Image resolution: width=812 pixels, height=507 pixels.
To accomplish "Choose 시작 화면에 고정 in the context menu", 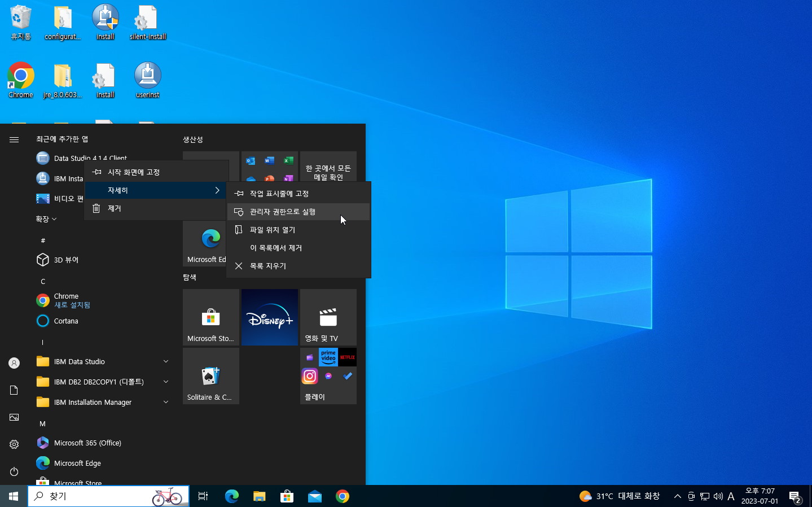I will click(156, 172).
